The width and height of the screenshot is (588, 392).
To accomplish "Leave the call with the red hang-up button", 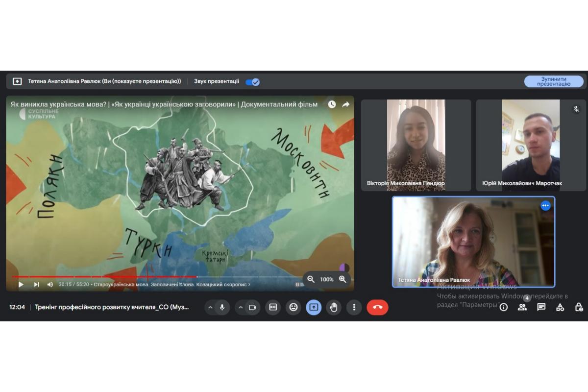I will (377, 307).
